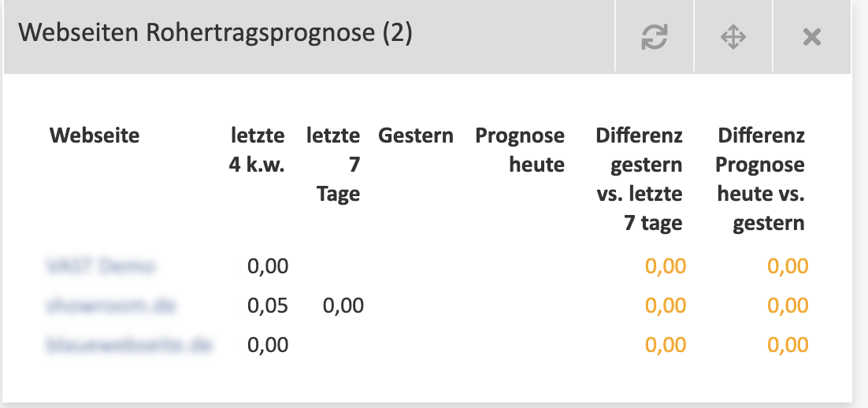This screenshot has height=408, width=868.
Task: Refresh the Webseiten Rohertragsprognose widget
Action: click(655, 37)
